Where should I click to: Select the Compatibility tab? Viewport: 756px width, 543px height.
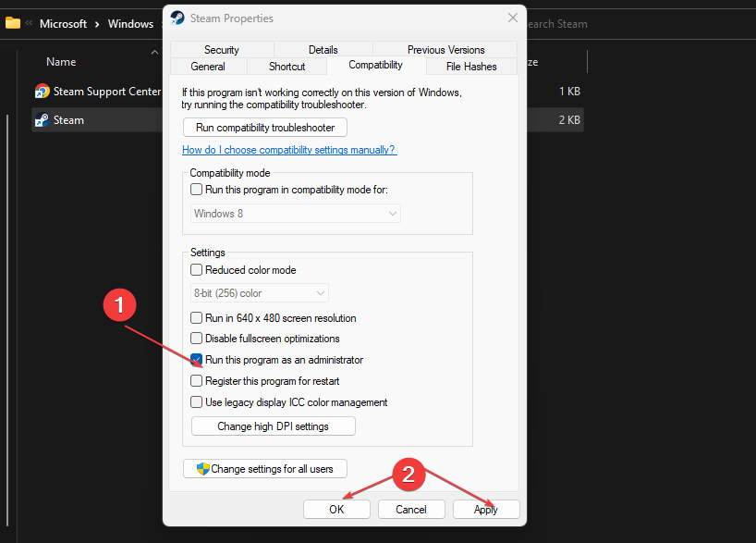(x=376, y=65)
